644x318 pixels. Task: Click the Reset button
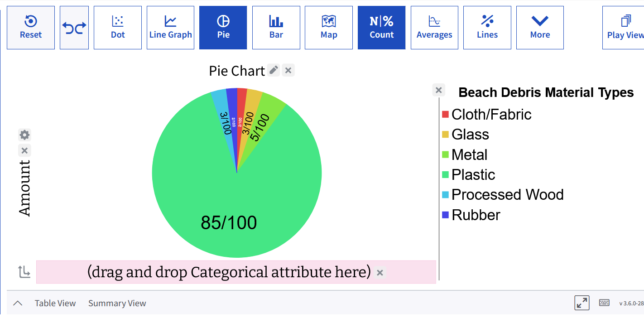[31, 28]
